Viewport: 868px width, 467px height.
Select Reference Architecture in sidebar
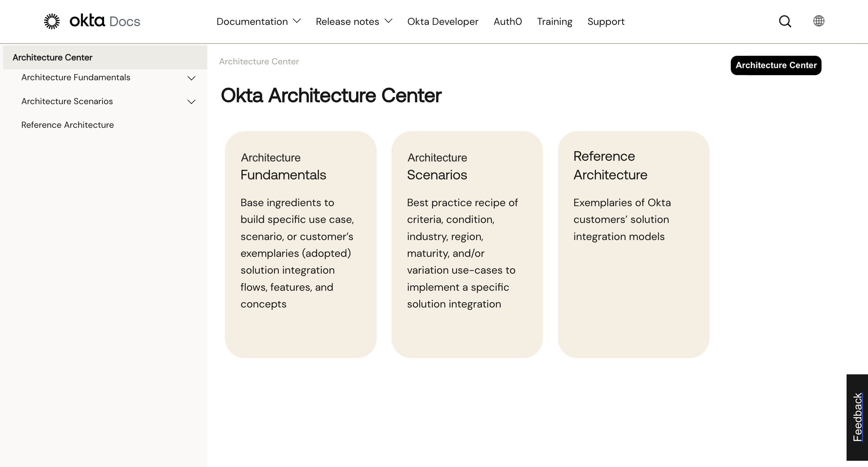click(67, 125)
